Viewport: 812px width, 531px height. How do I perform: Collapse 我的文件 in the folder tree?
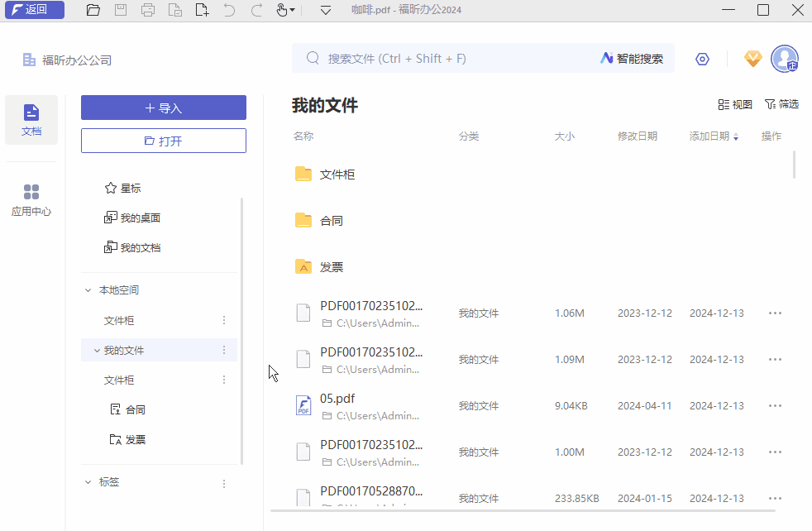click(x=97, y=350)
